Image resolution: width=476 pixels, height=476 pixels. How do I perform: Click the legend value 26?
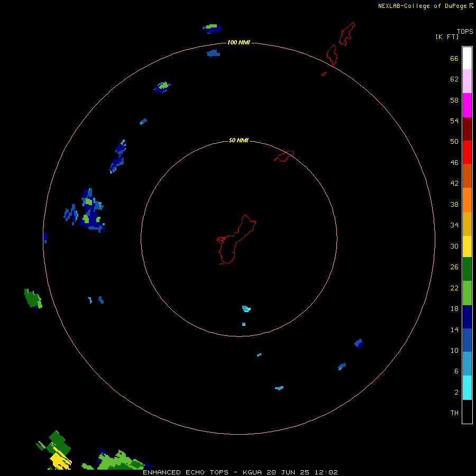coord(454,267)
